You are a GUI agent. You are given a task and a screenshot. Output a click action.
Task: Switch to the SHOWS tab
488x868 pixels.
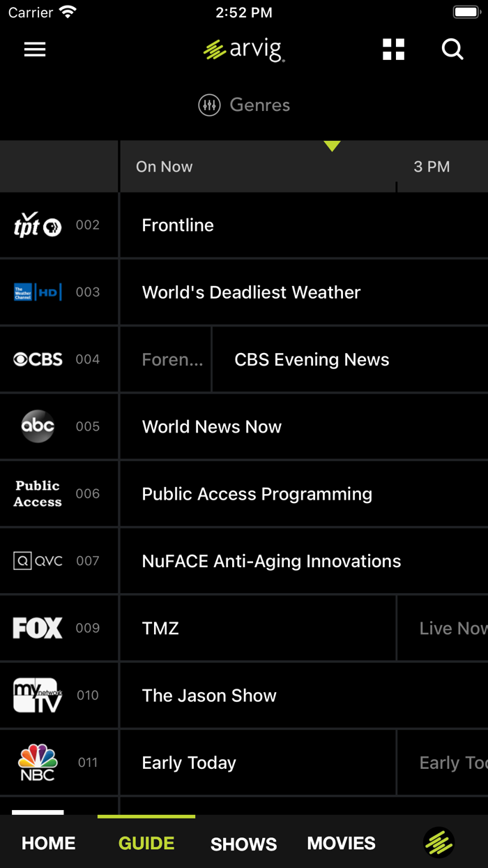click(243, 843)
